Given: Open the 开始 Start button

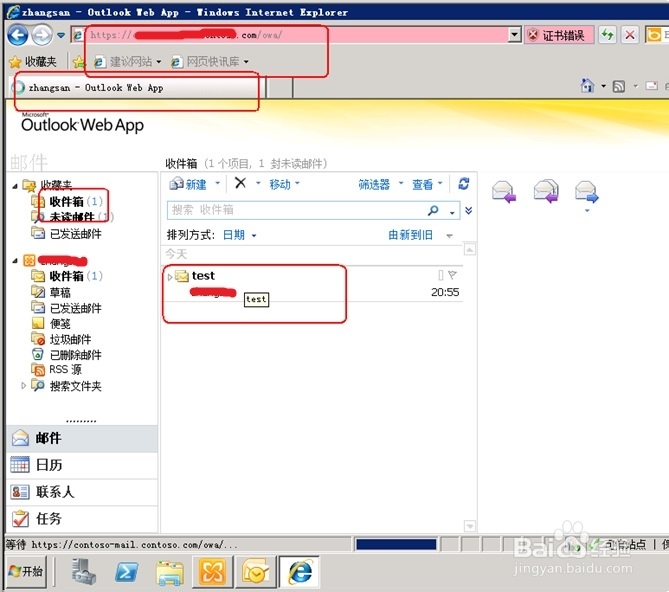Looking at the screenshot, I should (26, 571).
